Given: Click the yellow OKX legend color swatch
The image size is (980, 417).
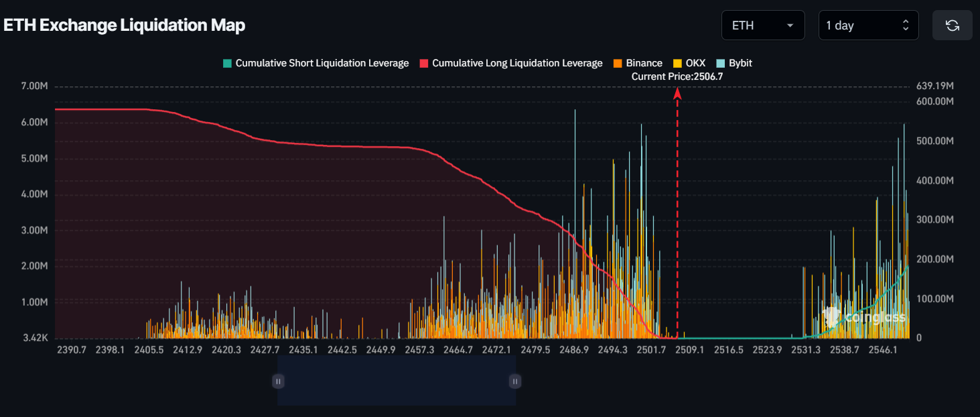Looking at the screenshot, I should [677, 63].
